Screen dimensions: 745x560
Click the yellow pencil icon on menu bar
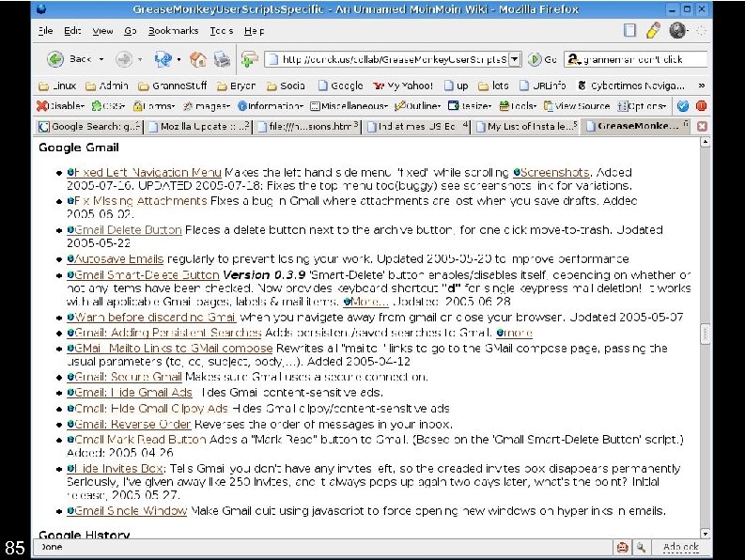click(653, 30)
